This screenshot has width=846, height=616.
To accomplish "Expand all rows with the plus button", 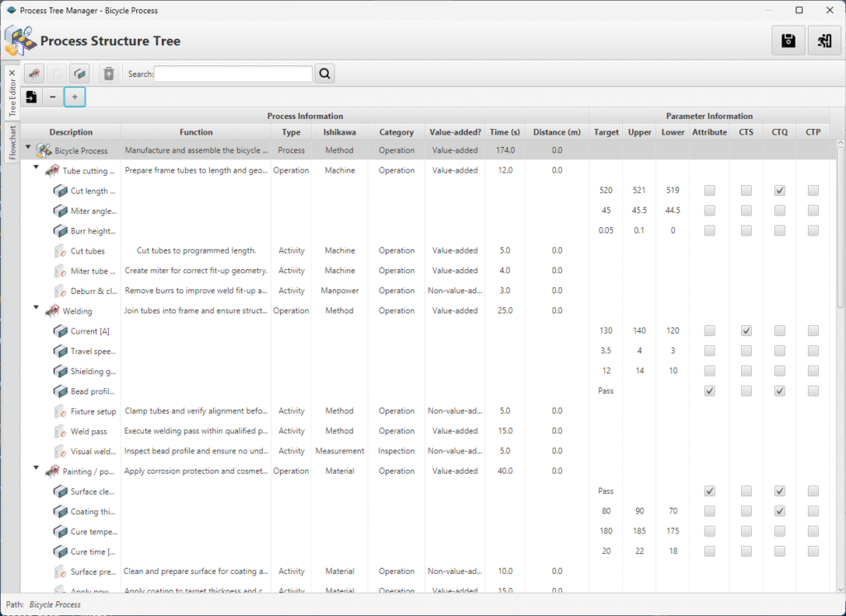I will tap(74, 97).
